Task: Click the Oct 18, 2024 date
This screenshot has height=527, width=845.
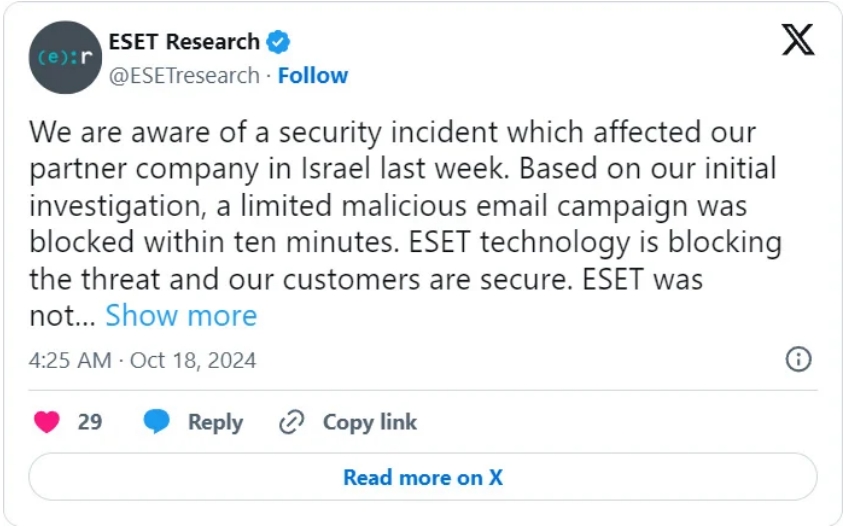Action: point(193,360)
